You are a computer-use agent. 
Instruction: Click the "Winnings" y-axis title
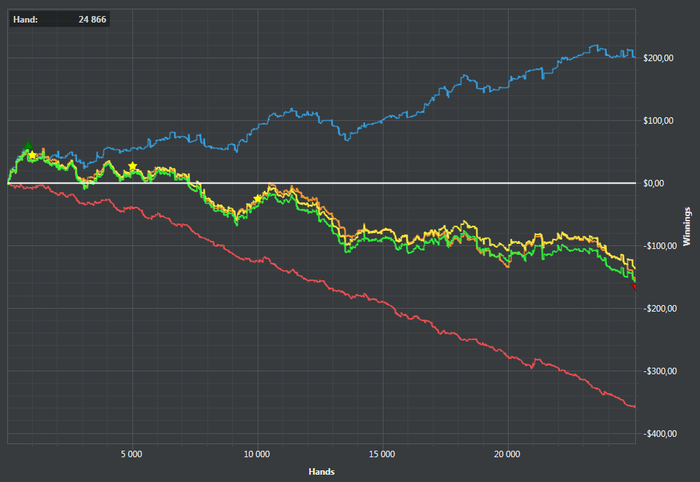[687, 227]
